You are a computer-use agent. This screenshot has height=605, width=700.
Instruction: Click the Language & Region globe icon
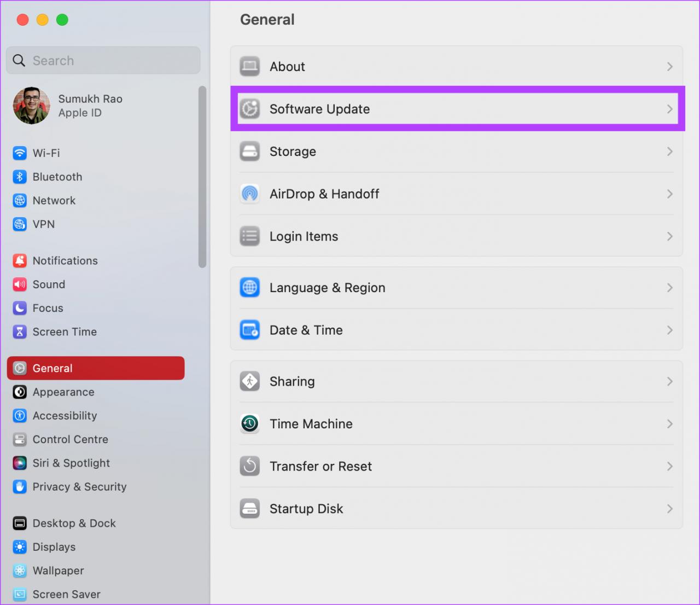point(250,288)
